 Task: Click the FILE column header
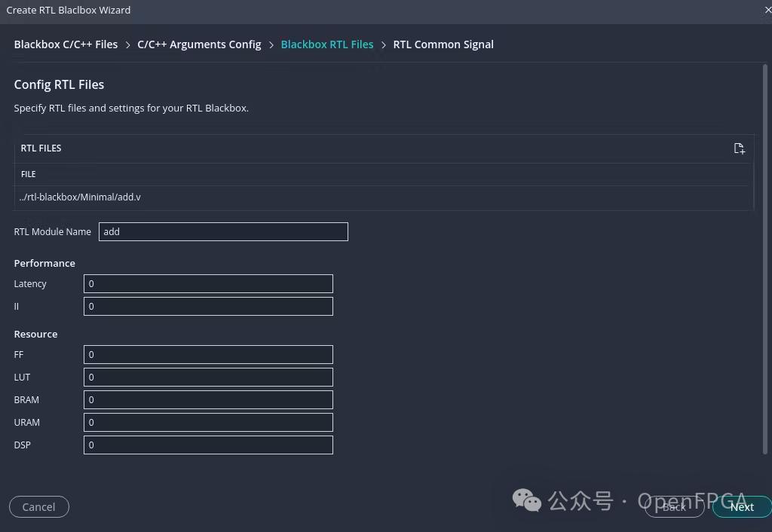pos(29,174)
